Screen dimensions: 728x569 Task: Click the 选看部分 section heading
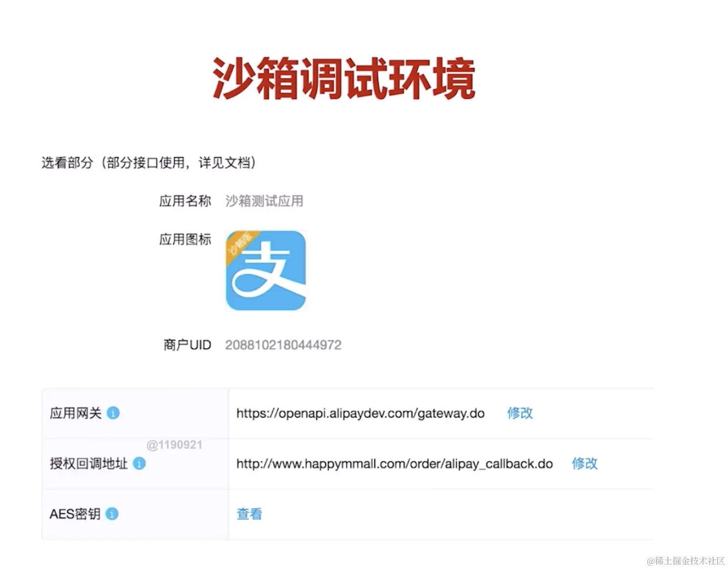[x=149, y=163]
